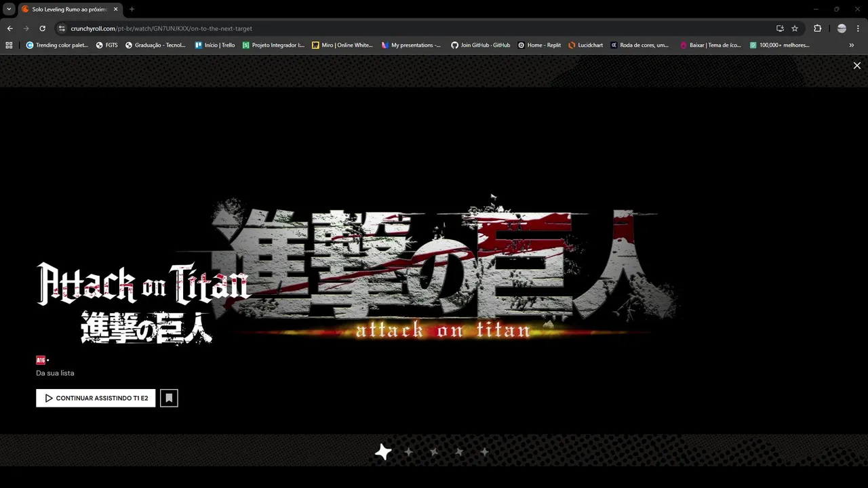Open the browser extensions puzzle icon
This screenshot has width=868, height=488.
[817, 28]
